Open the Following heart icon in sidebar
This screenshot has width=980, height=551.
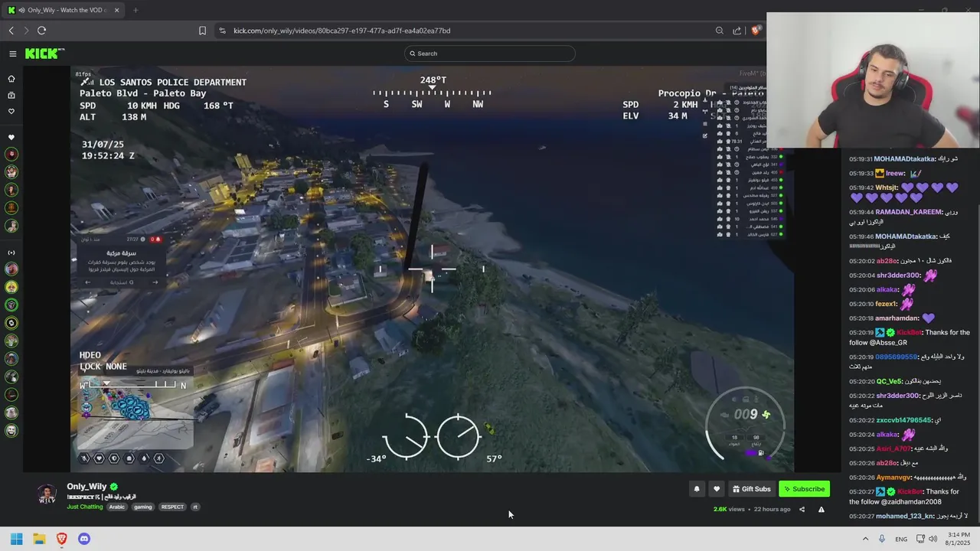tap(11, 112)
